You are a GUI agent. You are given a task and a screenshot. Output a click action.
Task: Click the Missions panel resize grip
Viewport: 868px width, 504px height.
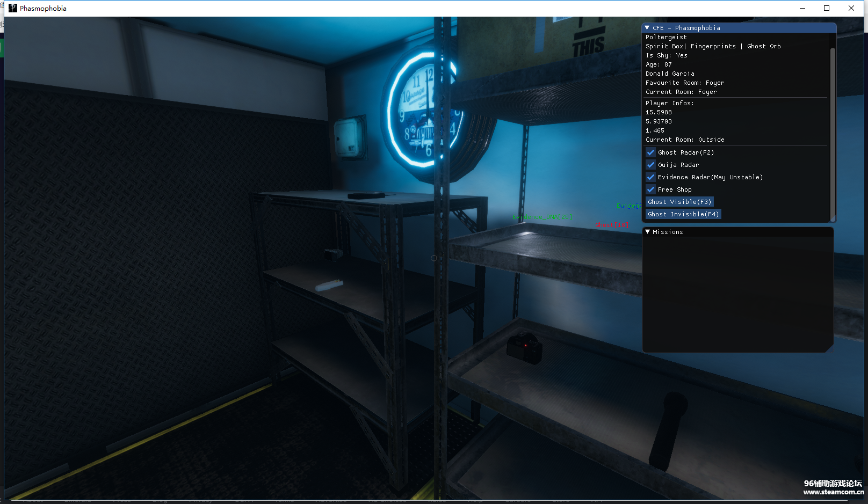pos(829,348)
